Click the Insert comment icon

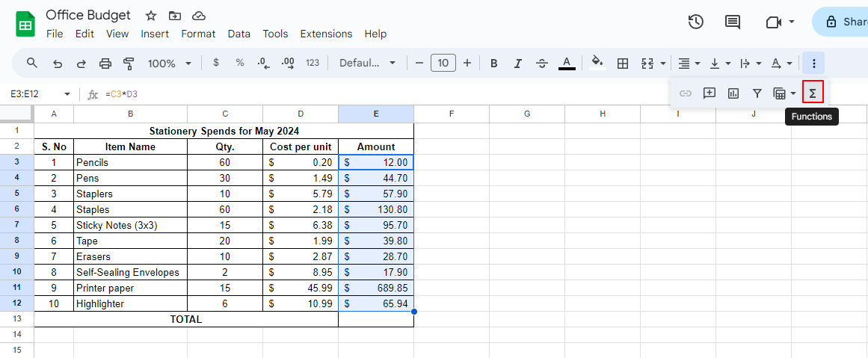tap(709, 93)
